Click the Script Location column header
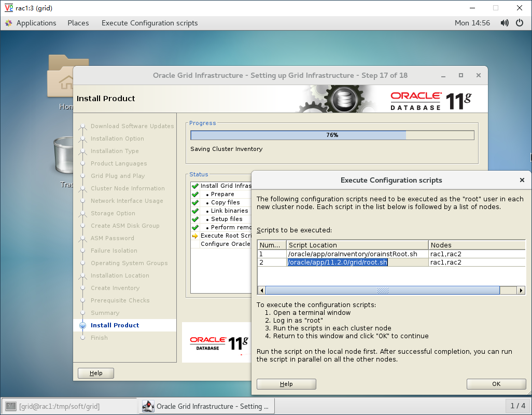 pos(357,245)
